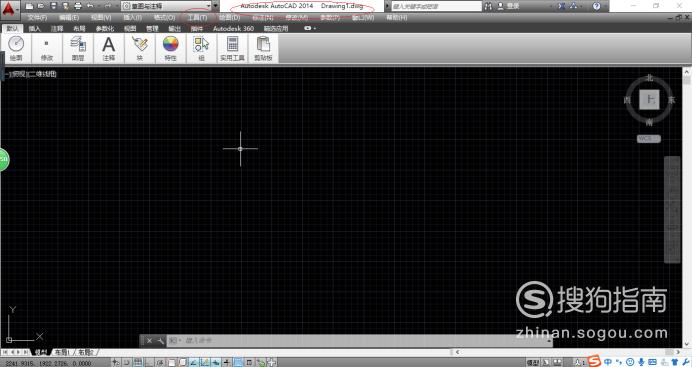Image resolution: width=692 pixels, height=367 pixels.
Task: Open the 工具(T) menu
Action: coord(197,18)
